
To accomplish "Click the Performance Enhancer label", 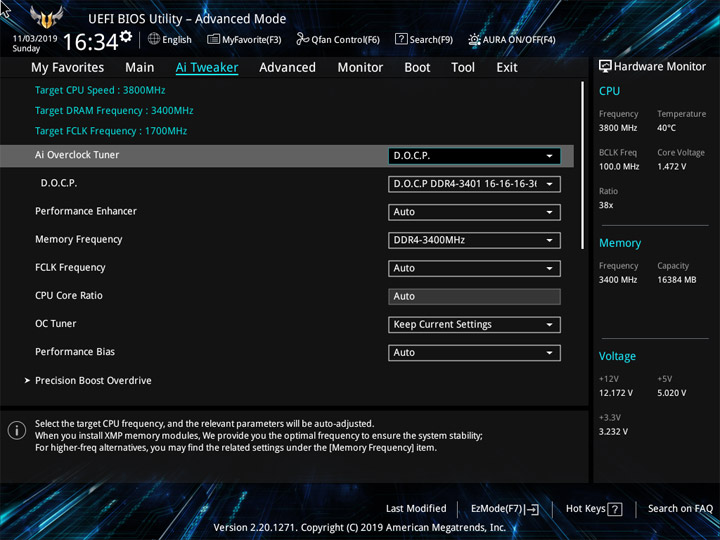I will point(86,211).
